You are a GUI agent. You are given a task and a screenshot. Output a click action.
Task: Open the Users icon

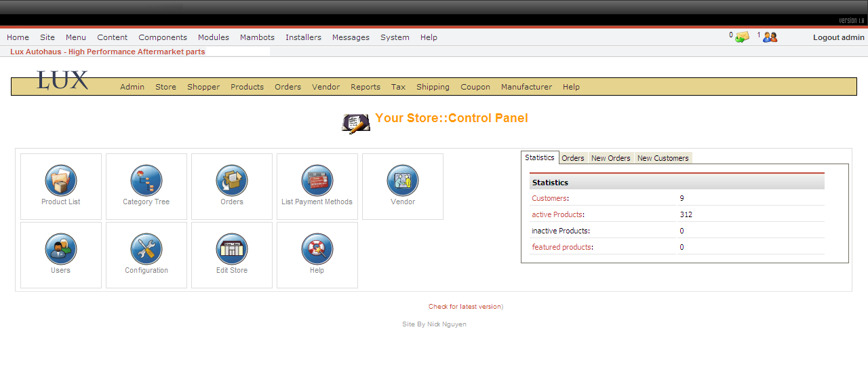click(x=61, y=250)
